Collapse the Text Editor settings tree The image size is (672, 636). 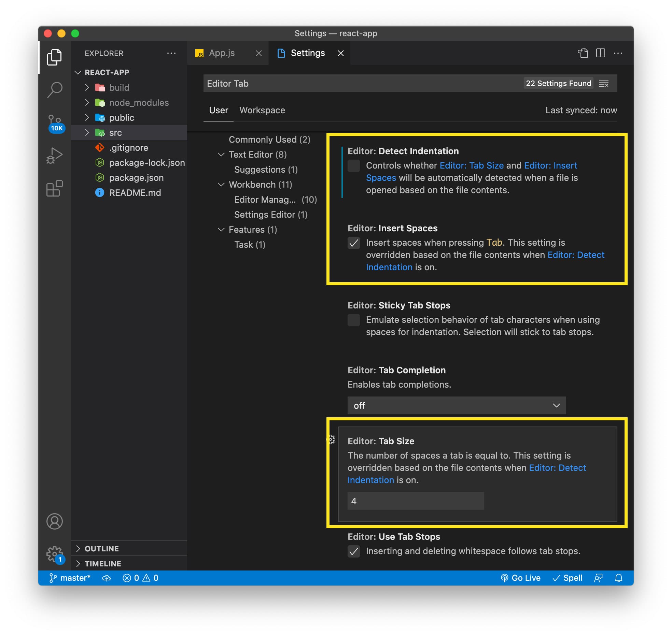pyautogui.click(x=221, y=154)
